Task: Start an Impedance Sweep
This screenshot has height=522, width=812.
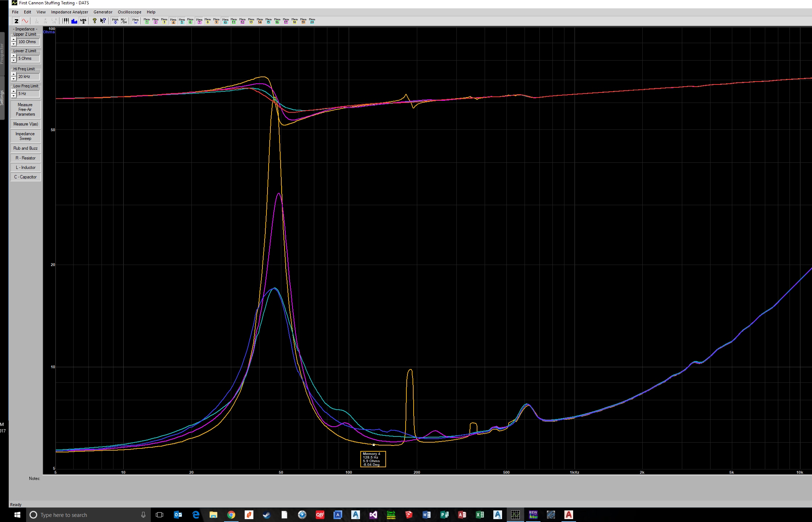Action: (x=25, y=136)
